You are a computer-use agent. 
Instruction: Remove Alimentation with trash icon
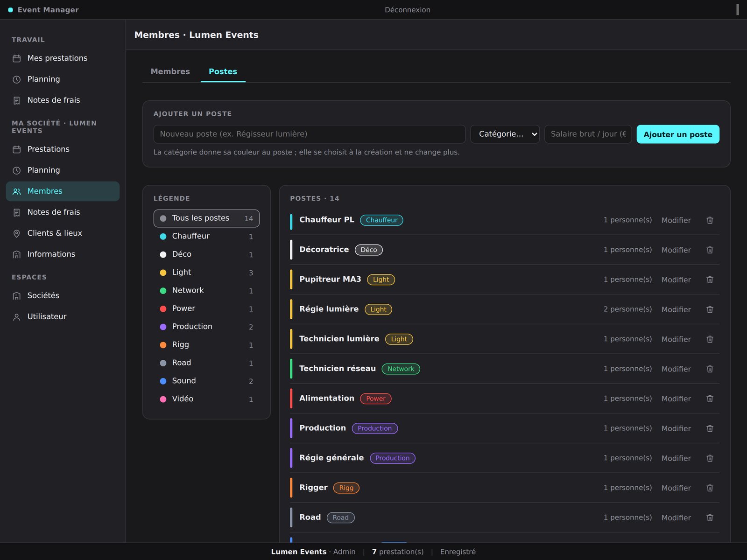[710, 399]
